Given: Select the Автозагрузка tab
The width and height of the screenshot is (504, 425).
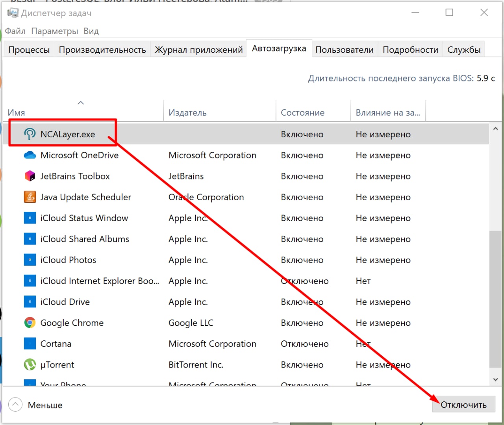Looking at the screenshot, I should (x=279, y=48).
